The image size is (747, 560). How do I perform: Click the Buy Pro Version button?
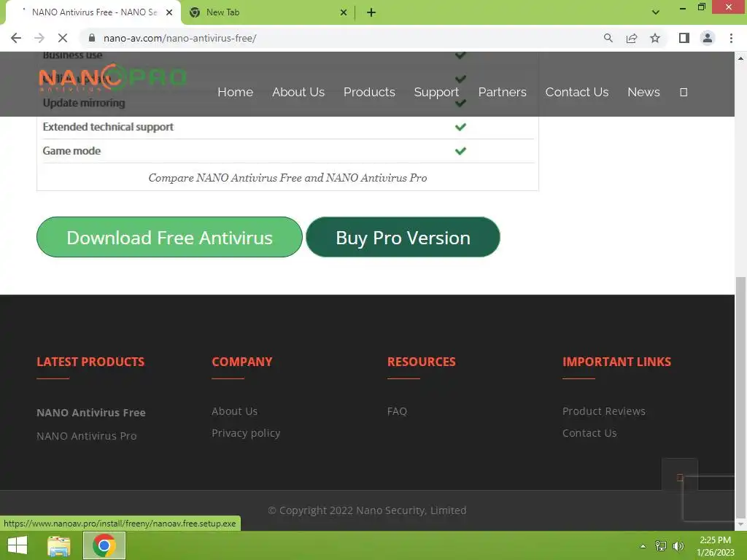click(x=403, y=237)
